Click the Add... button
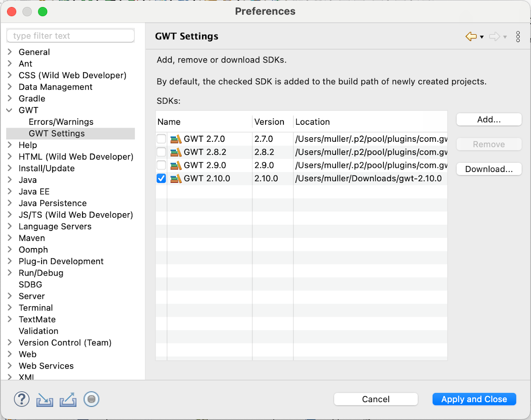Viewport: 531px width, 420px height. pos(489,119)
